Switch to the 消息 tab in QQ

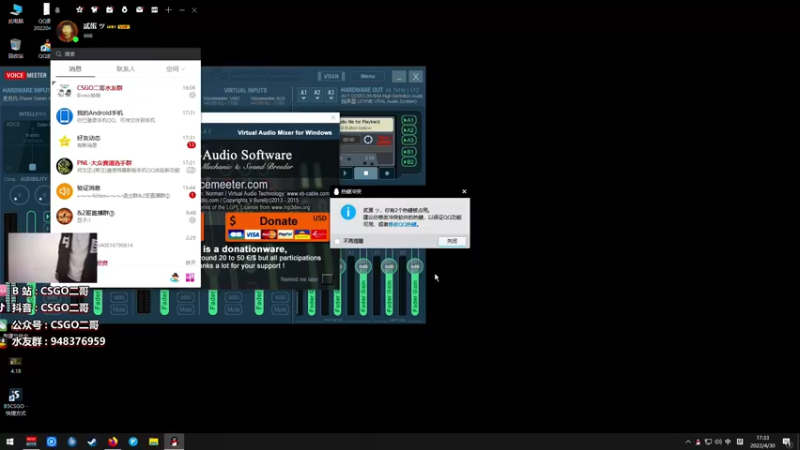[x=75, y=69]
